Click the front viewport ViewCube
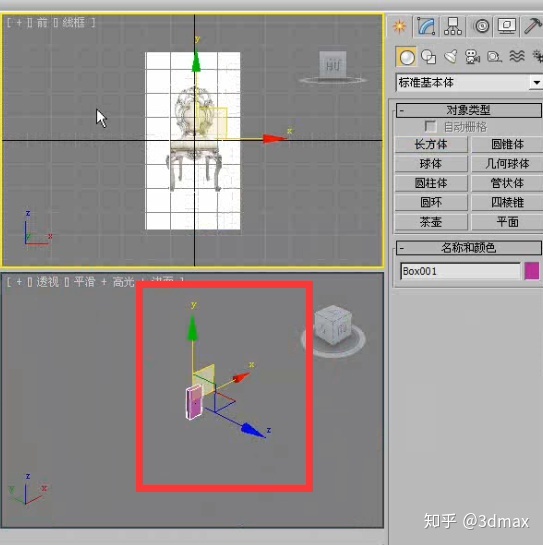 tap(333, 65)
